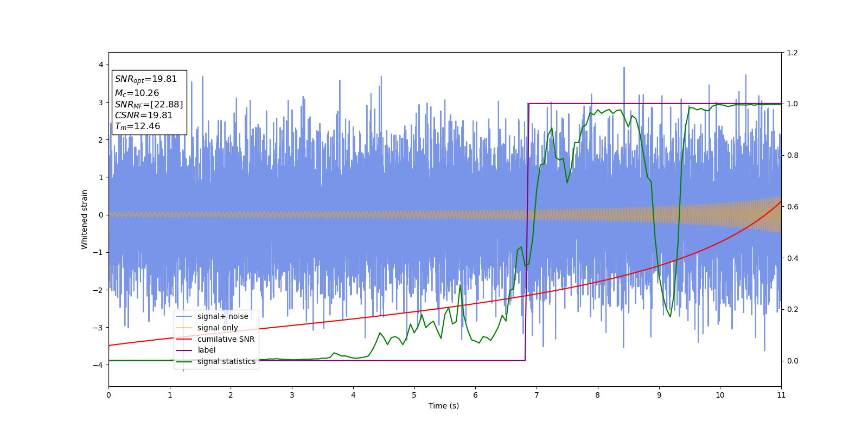The image size is (868, 434).
Task: Click the blue line sample beside 'signal+ noise'
Action: [184, 317]
